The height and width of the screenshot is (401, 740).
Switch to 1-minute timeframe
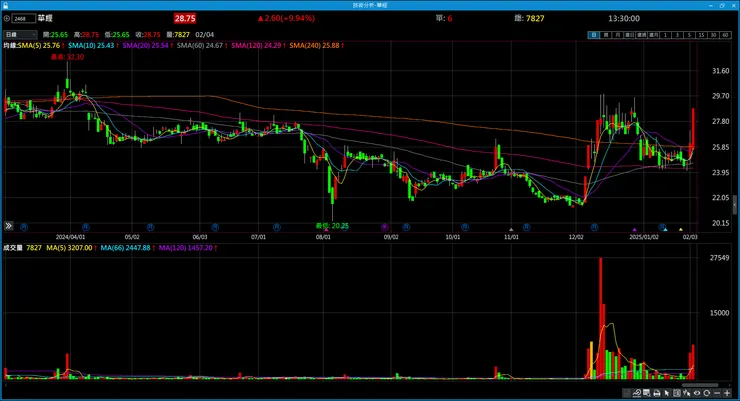665,35
